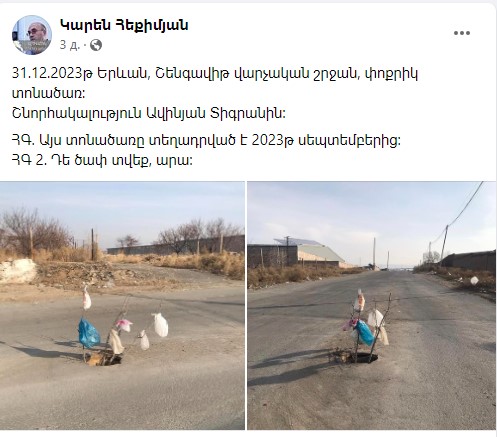Click the pothole in the left photo
Image resolution: width=497 pixels, height=437 pixels.
pyautogui.click(x=103, y=359)
